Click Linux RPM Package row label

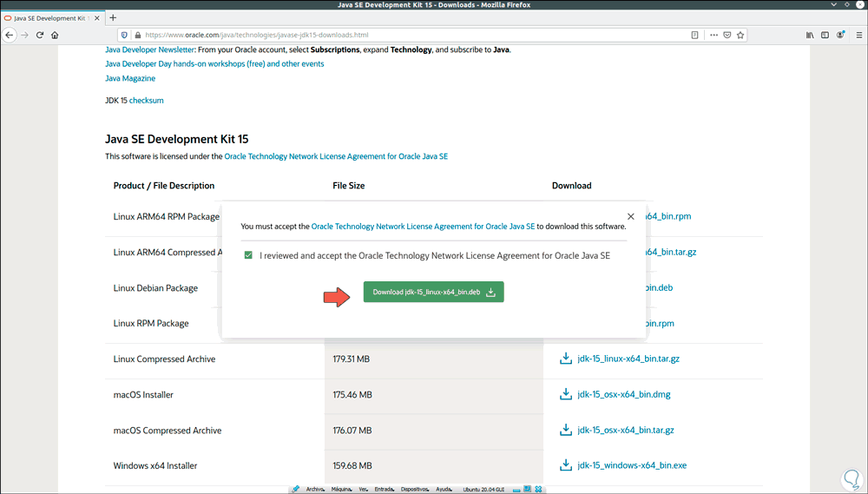click(151, 324)
